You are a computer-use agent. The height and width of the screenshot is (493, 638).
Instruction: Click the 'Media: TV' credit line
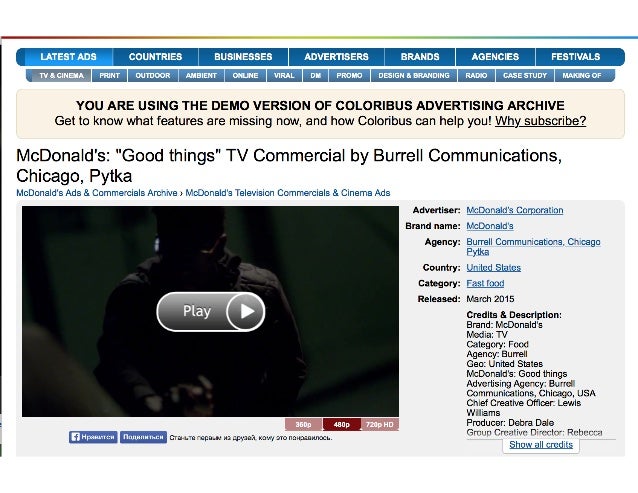(x=487, y=335)
